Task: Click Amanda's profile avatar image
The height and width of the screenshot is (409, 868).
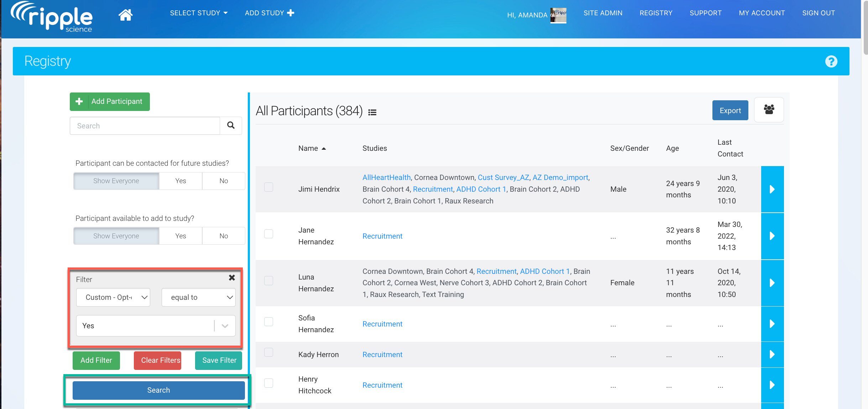Action: (x=558, y=15)
